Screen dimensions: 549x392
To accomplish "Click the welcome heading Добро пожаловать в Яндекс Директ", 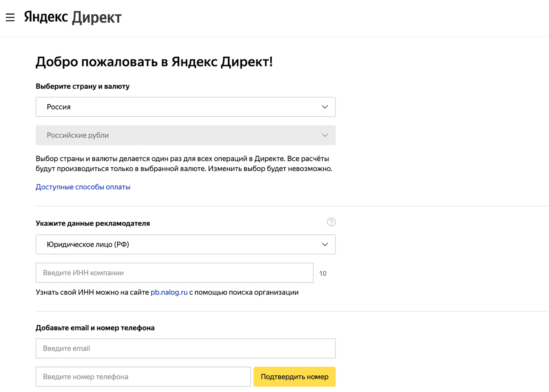I will point(154,61).
